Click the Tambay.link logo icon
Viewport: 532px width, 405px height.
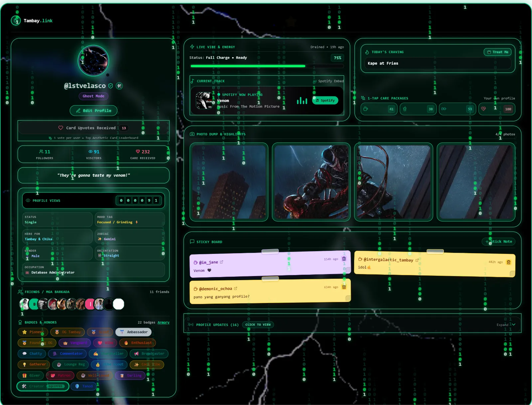(x=16, y=21)
